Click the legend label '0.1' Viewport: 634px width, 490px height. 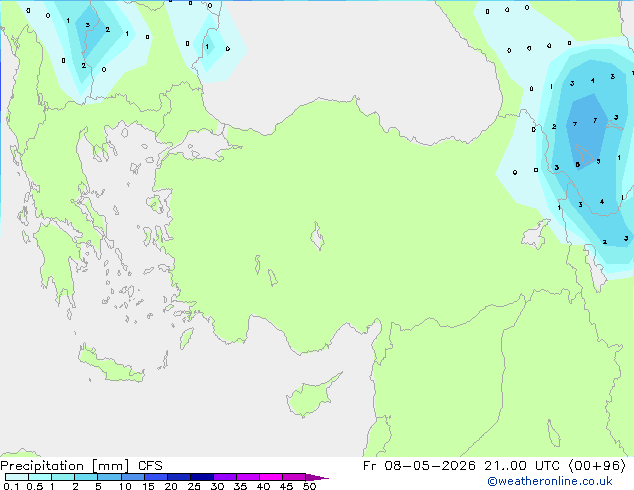point(11,486)
